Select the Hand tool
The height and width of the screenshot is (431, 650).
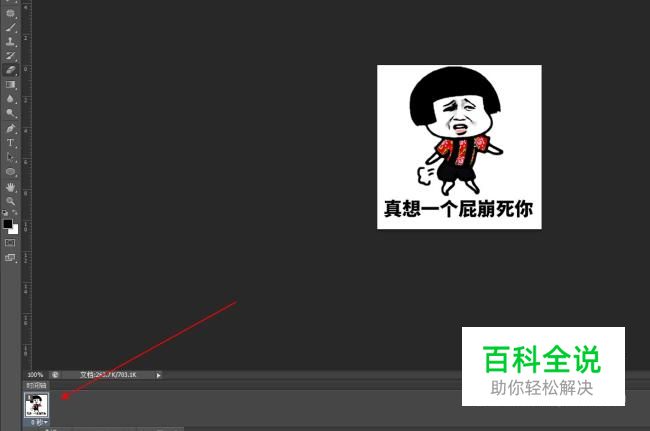(x=10, y=187)
